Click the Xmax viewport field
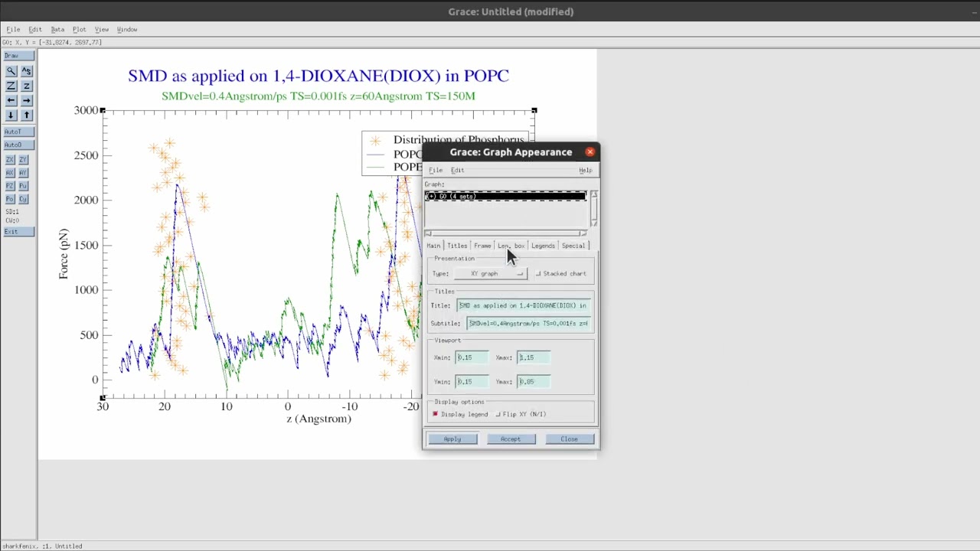 (x=534, y=357)
